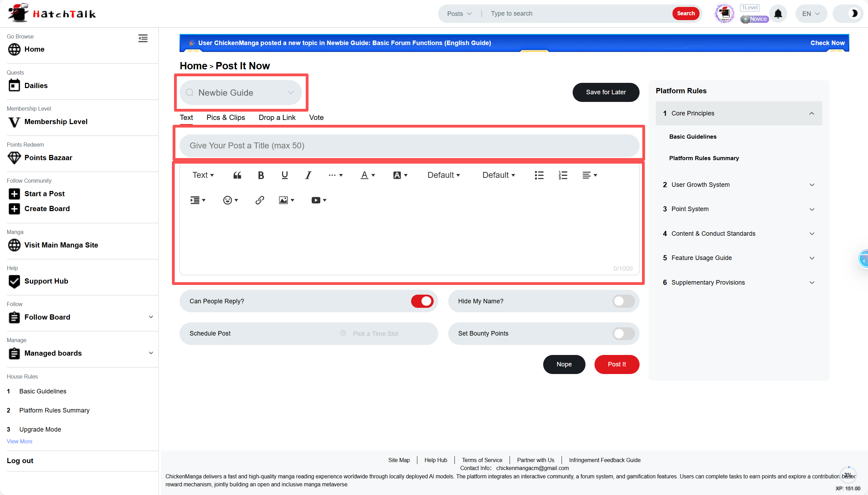
Task: Click the blockquote icon in editor toolbar
Action: pos(237,175)
